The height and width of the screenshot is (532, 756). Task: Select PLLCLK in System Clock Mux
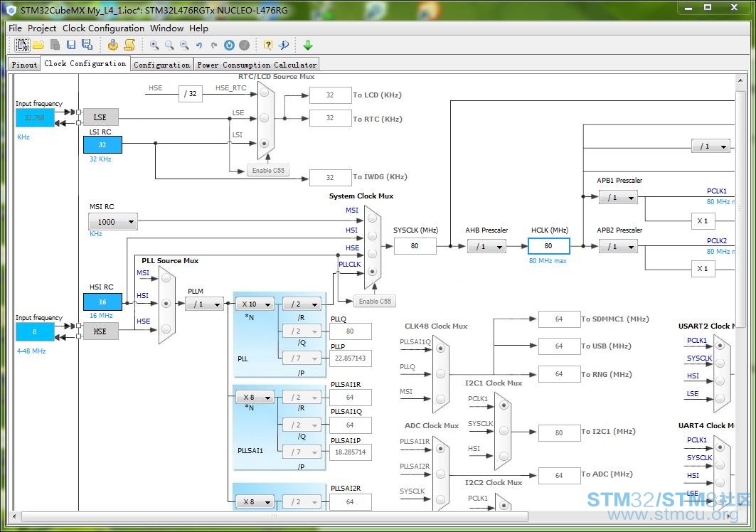372,272
